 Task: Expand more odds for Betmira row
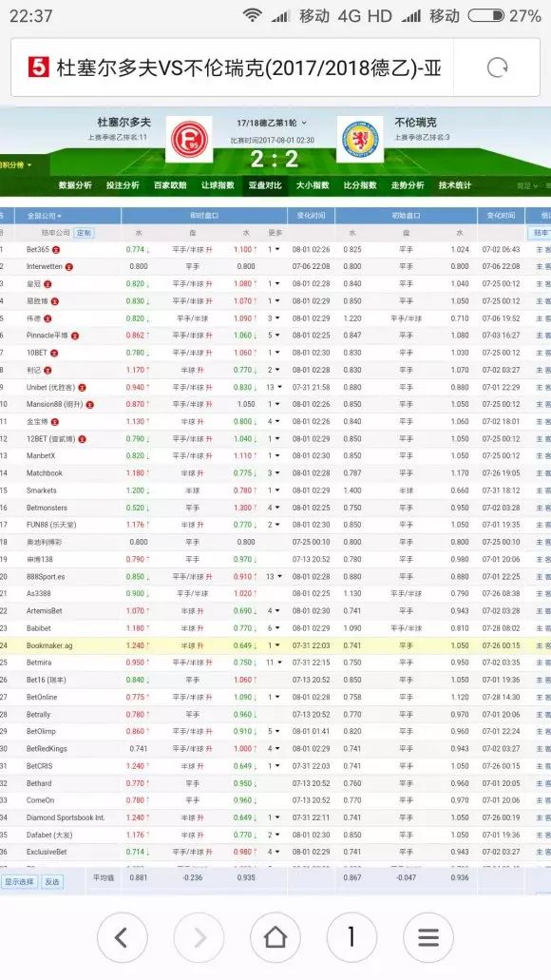(274, 663)
